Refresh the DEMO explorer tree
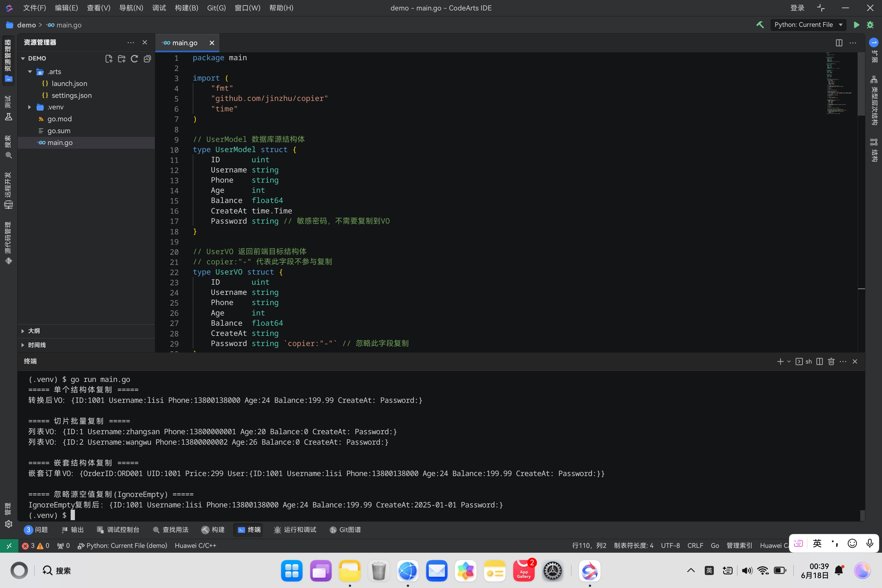The height and width of the screenshot is (588, 882). click(134, 59)
